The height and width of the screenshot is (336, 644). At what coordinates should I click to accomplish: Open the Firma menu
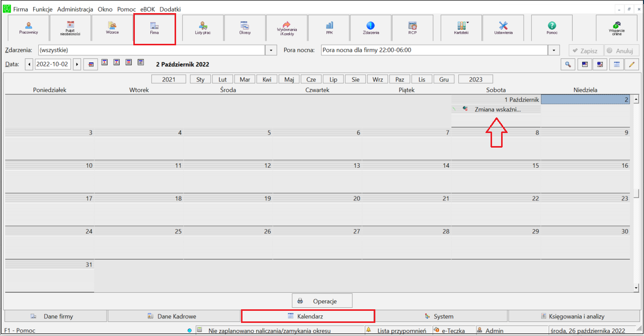pos(21,9)
